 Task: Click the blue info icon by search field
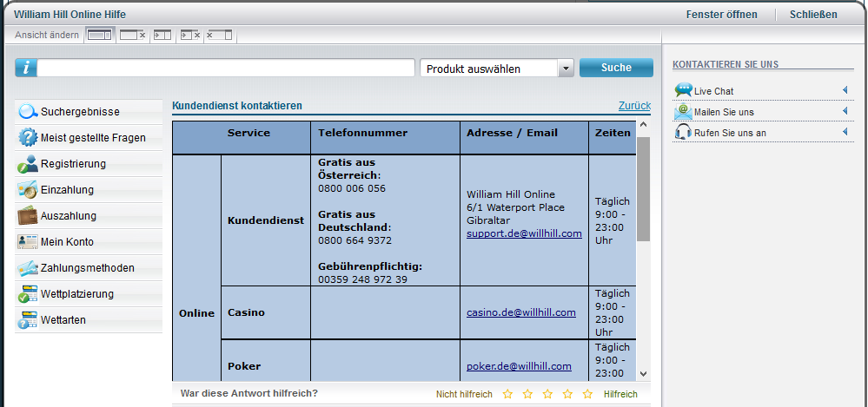(26, 68)
